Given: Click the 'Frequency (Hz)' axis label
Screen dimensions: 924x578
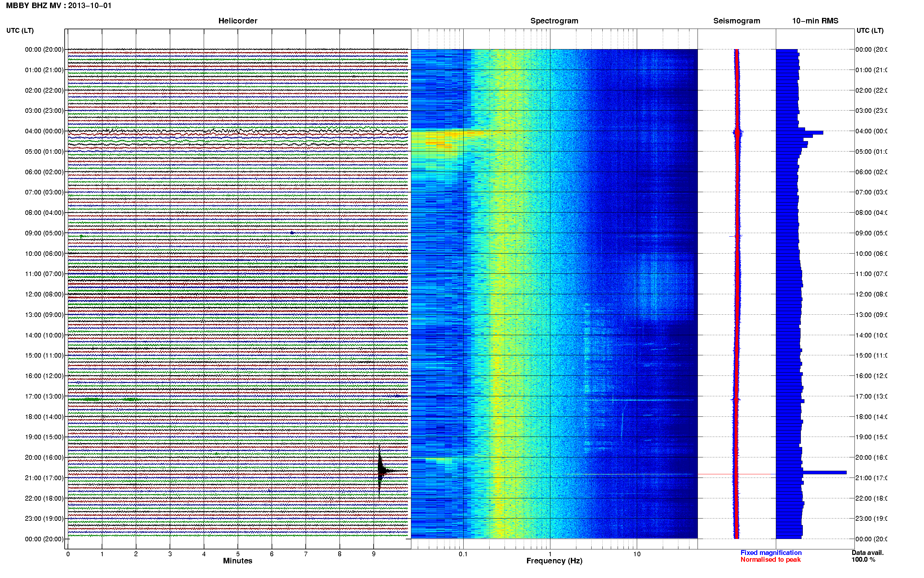Looking at the screenshot, I should click(554, 561).
